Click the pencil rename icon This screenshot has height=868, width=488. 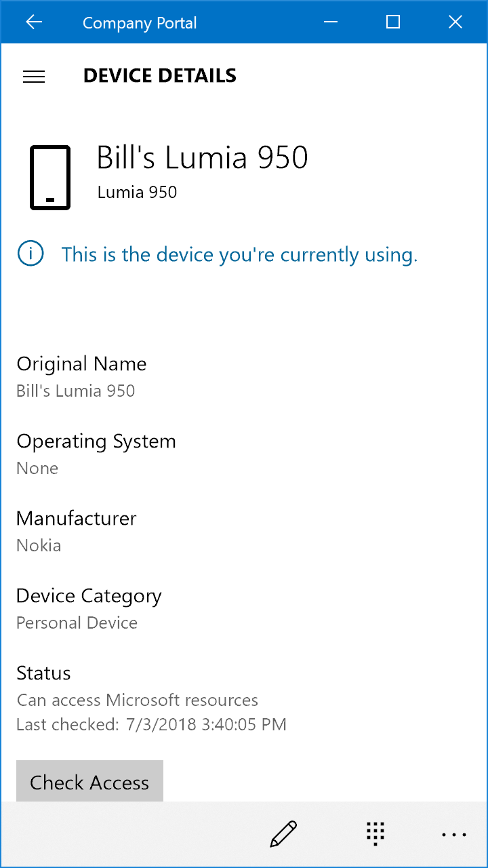(283, 834)
